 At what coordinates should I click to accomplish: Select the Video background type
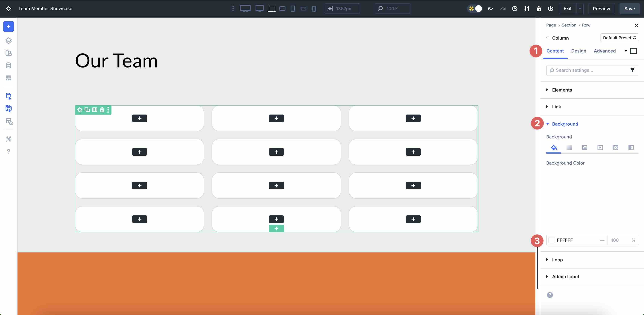(x=600, y=148)
